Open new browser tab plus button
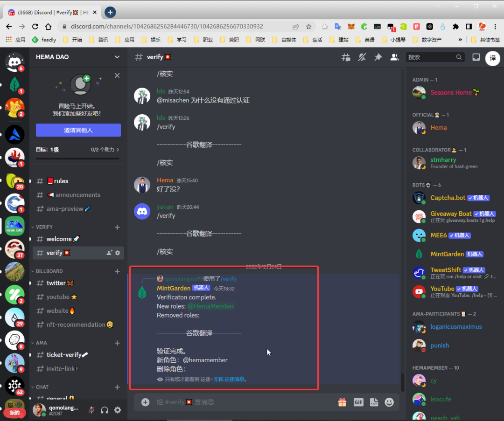 110,12
